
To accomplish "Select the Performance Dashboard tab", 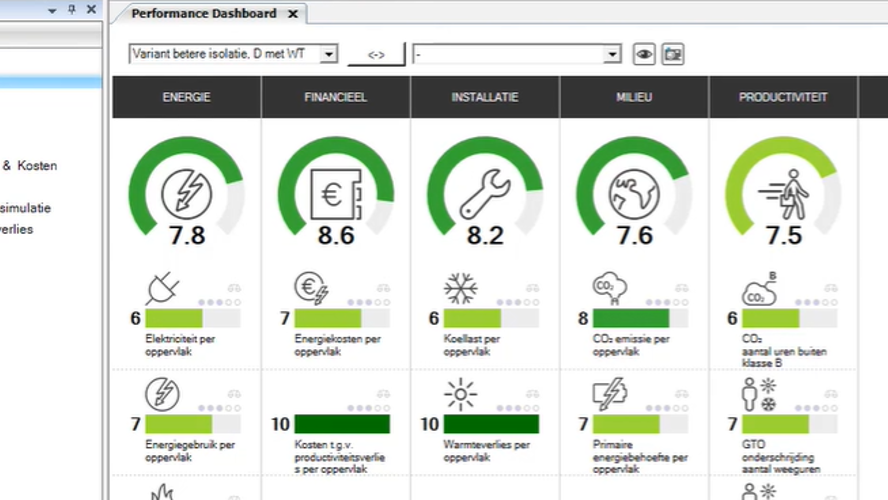I will coord(204,13).
